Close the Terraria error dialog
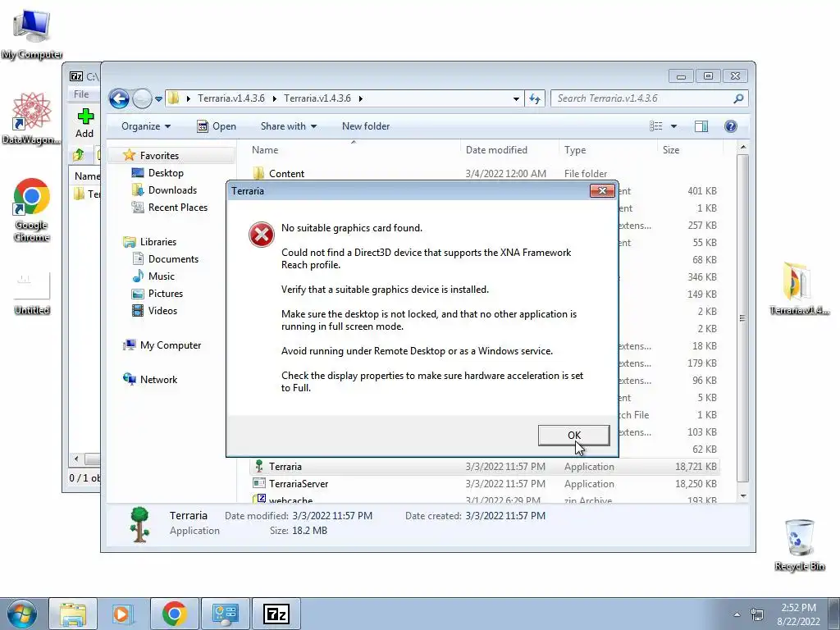The width and height of the screenshot is (840, 630). coord(602,190)
